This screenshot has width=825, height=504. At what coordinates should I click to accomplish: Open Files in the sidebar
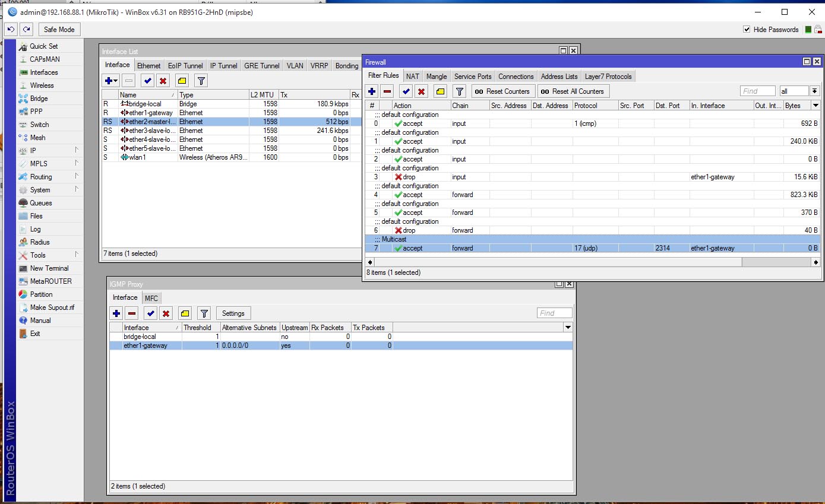point(36,216)
